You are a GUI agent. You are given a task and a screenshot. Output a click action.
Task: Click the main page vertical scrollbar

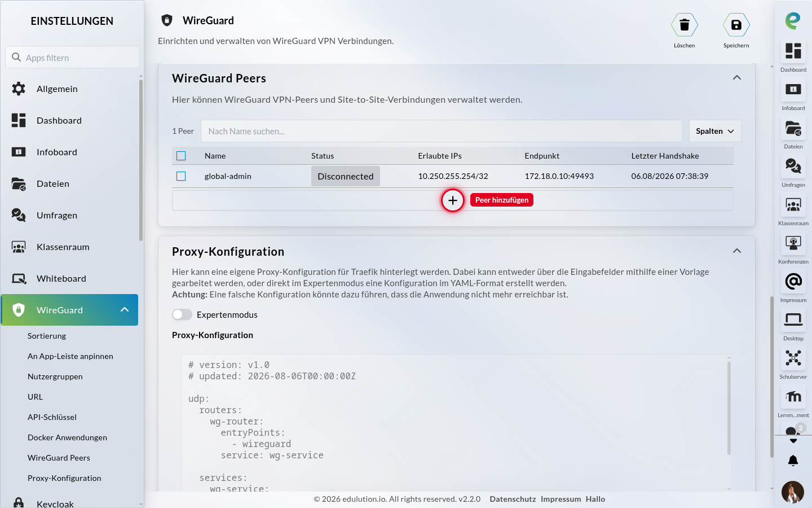[x=772, y=376]
